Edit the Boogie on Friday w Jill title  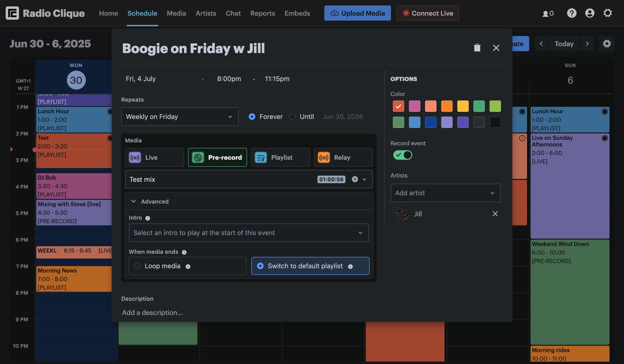(193, 48)
